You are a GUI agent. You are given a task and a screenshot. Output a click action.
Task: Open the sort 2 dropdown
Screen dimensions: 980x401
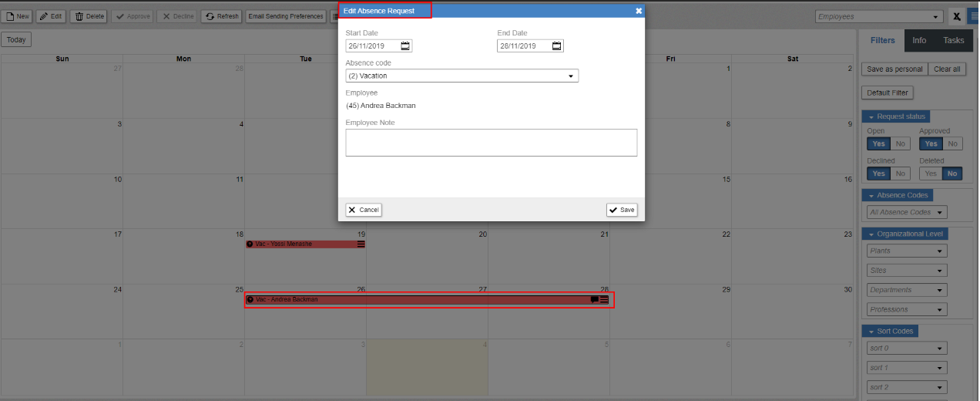907,387
